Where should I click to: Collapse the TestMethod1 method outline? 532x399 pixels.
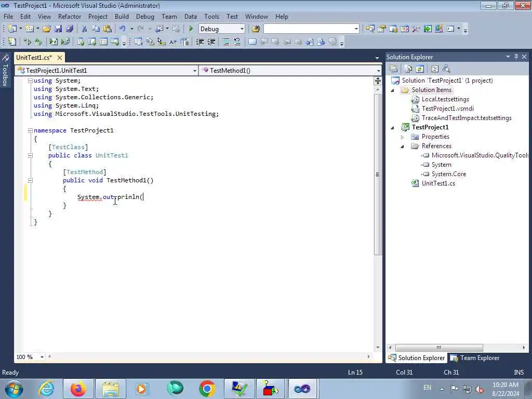(30, 180)
